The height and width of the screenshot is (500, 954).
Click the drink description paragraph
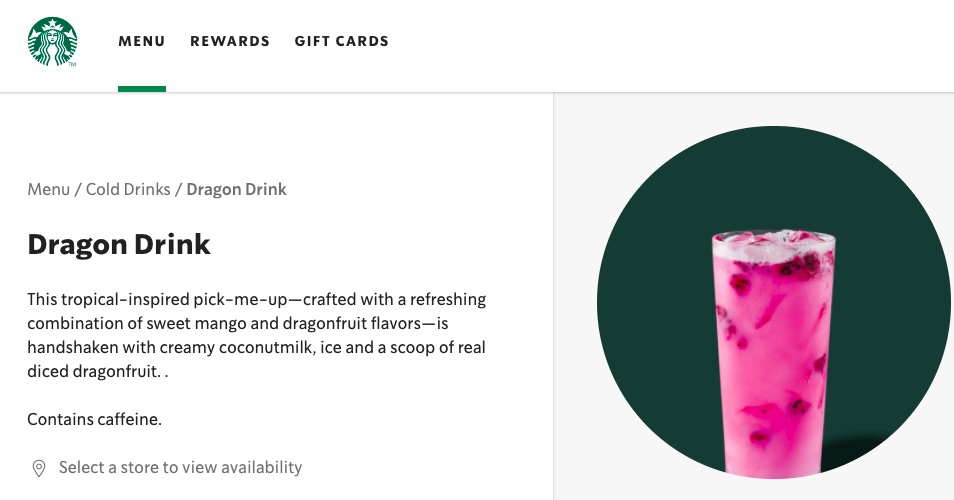pyautogui.click(x=257, y=335)
